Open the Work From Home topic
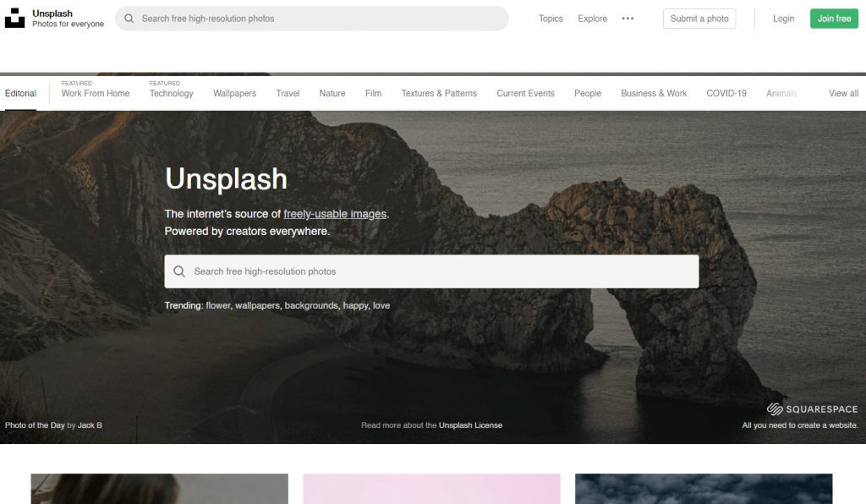Viewport: 866px width, 504px height. [x=96, y=93]
